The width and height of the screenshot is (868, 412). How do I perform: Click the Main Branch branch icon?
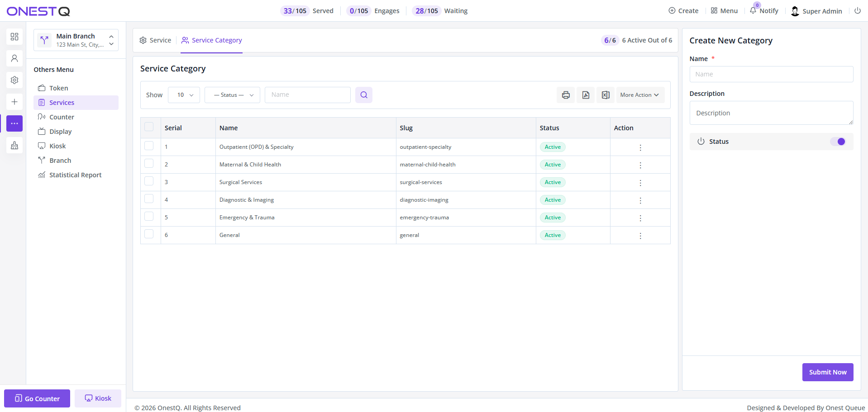pos(44,40)
